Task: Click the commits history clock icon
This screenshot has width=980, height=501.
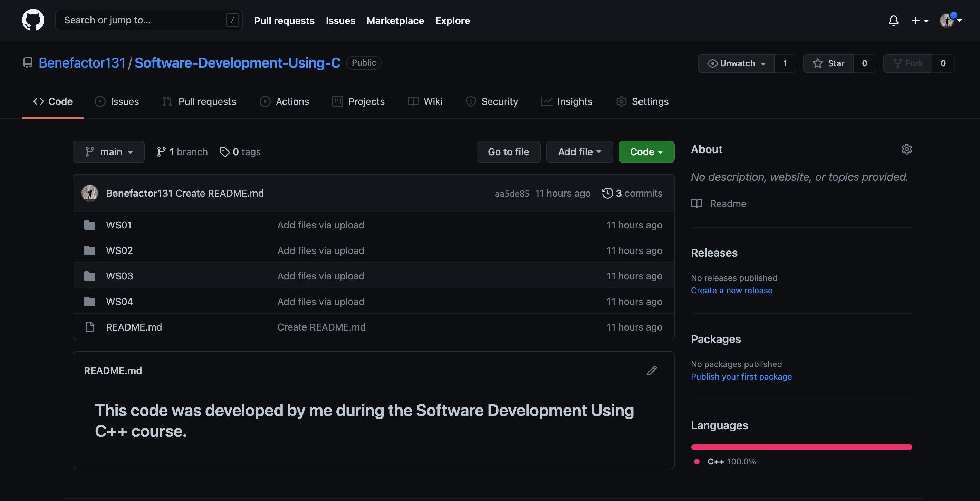Action: 607,193
